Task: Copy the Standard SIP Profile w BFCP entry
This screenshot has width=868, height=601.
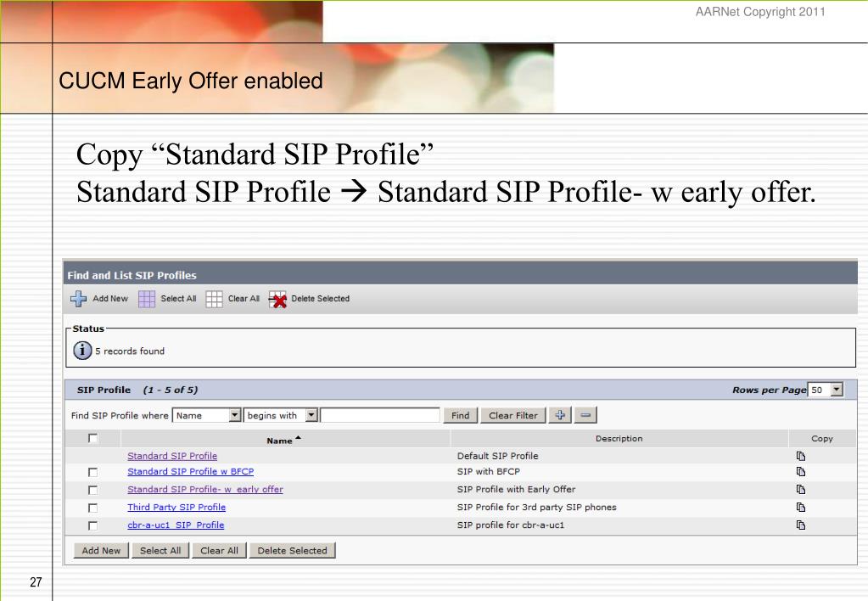Action: [x=800, y=471]
